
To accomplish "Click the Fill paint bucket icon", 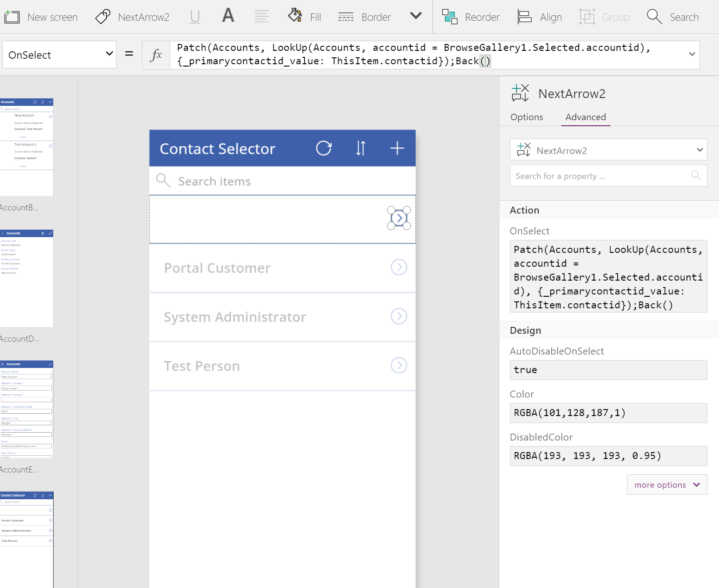I will 295,16.
